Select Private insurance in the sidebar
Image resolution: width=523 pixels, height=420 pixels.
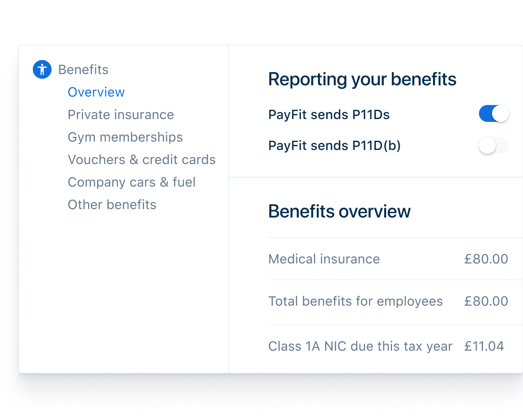coord(120,115)
